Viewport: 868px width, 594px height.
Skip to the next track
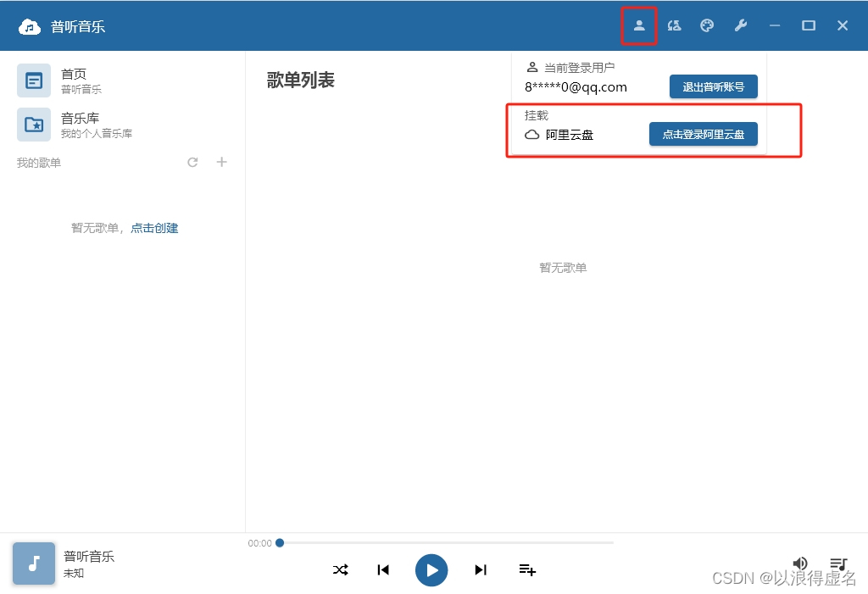[481, 569]
